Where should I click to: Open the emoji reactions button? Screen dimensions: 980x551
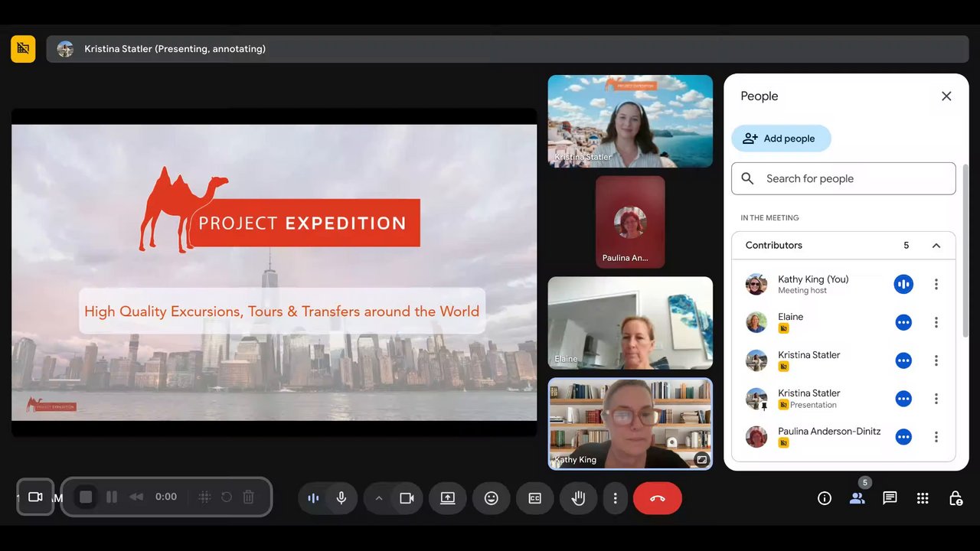tap(492, 498)
